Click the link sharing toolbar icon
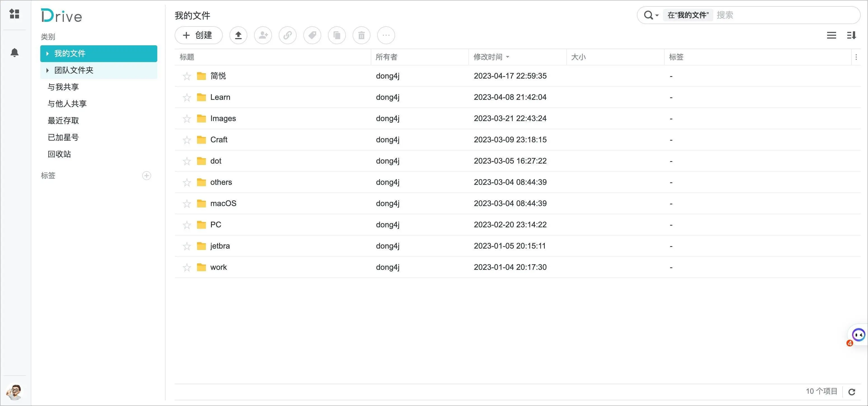The width and height of the screenshot is (868, 406). (287, 35)
